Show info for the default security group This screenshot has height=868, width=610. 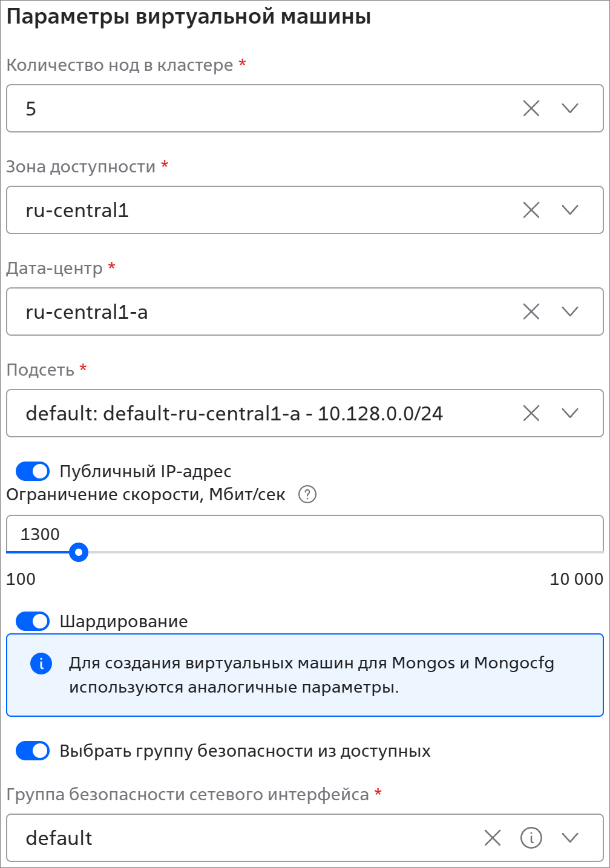coord(531,838)
